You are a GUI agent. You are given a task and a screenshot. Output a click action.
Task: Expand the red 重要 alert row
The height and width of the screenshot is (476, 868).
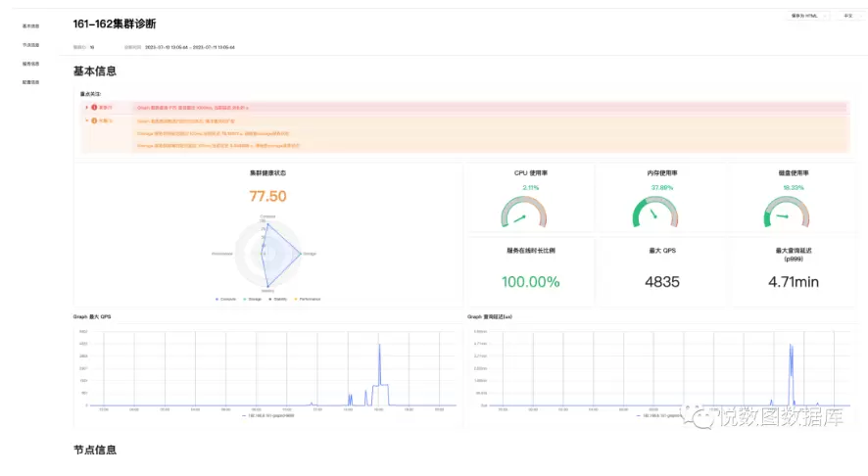(87, 107)
